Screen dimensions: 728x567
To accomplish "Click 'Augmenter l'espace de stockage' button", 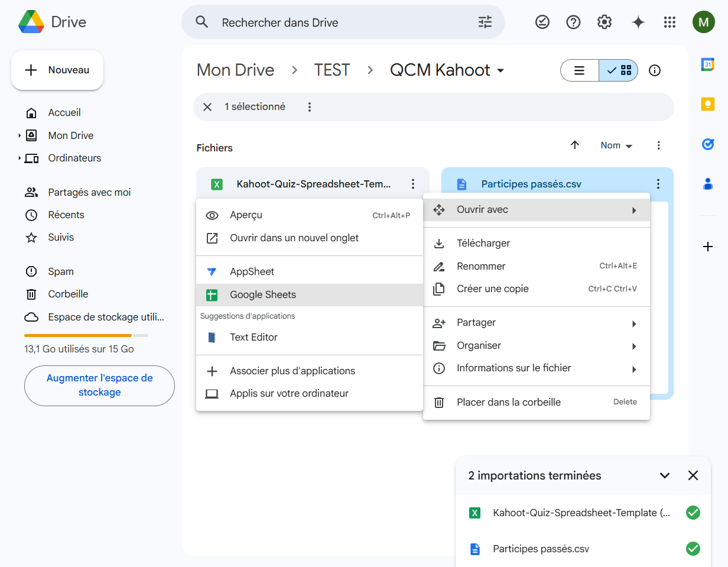I will [x=99, y=385].
